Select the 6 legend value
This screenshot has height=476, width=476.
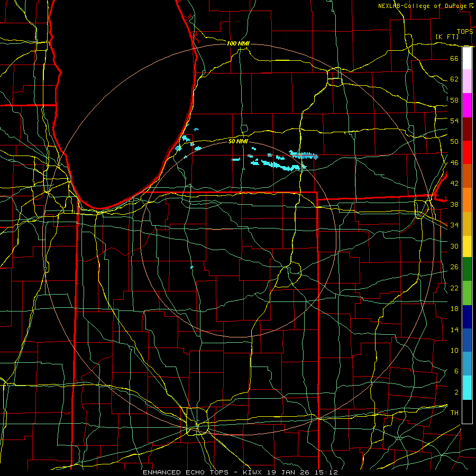[x=456, y=371]
